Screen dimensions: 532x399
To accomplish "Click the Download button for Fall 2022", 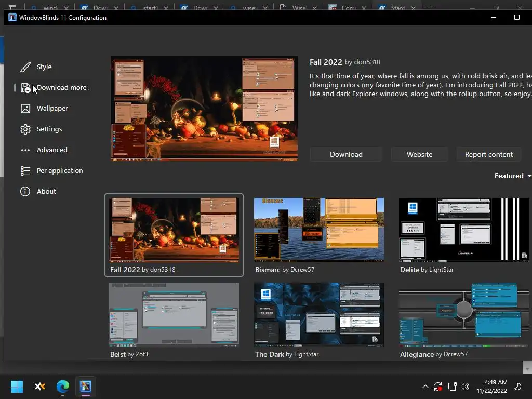I will click(346, 154).
